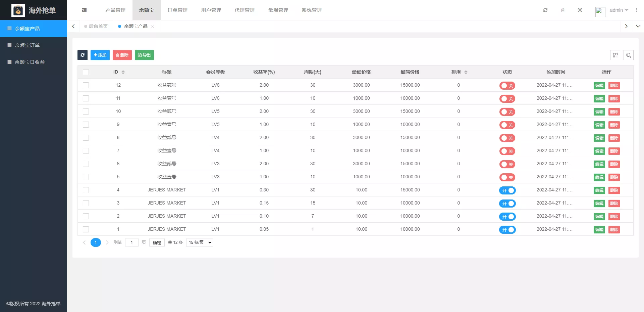Switch to the 订单管理 tab

pos(177,10)
